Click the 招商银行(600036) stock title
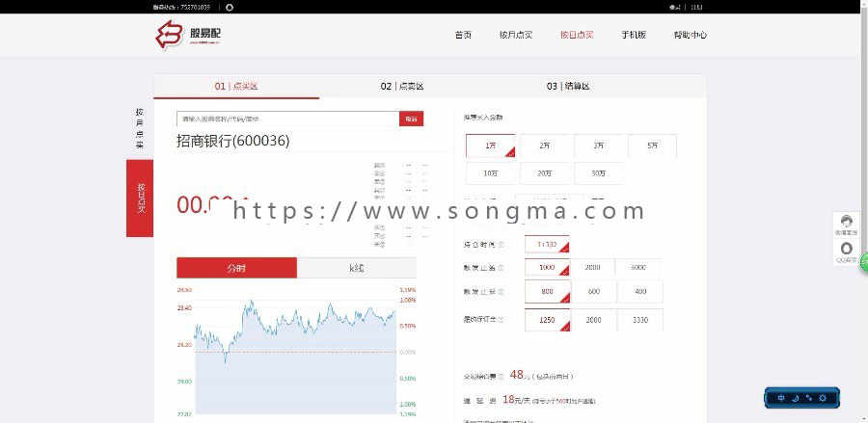Viewport: 868px width, 423px height. click(x=233, y=141)
